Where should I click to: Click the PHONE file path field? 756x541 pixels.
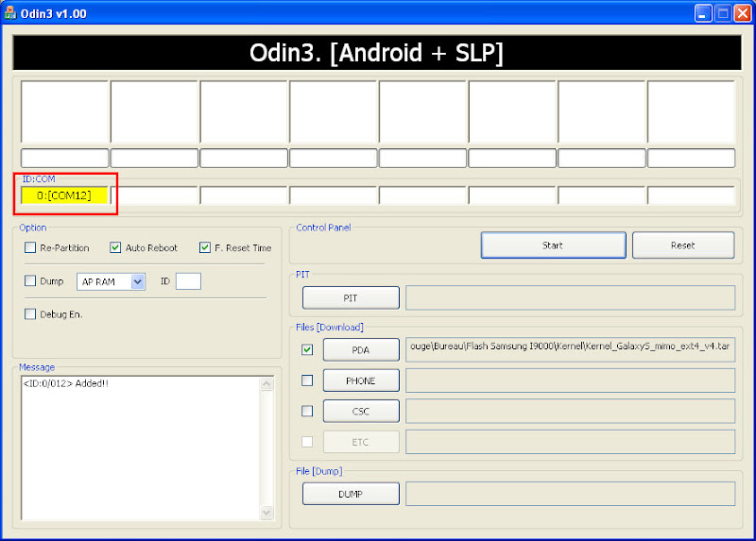tap(571, 380)
